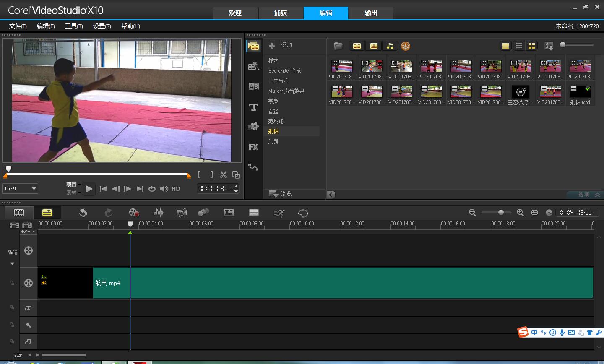Collapse the library navigation panel arrow
Viewport: 604px width, 364px height.
pos(331,194)
